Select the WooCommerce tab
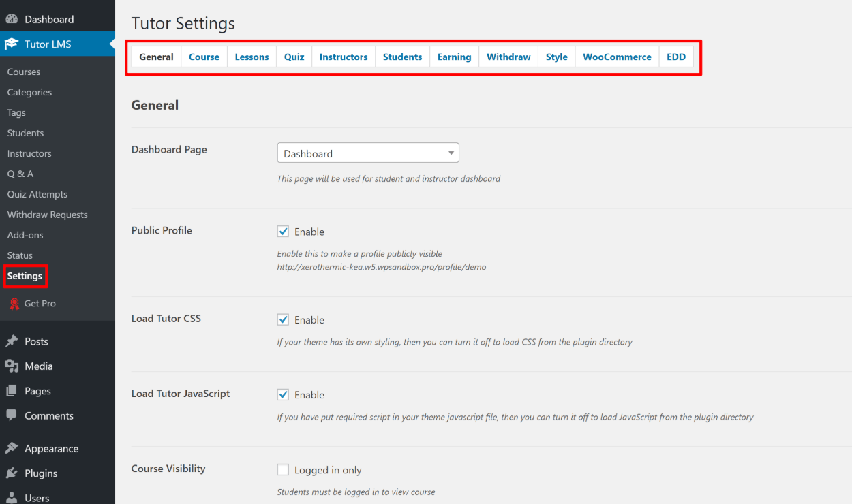Viewport: 852px width, 504px height. (617, 57)
